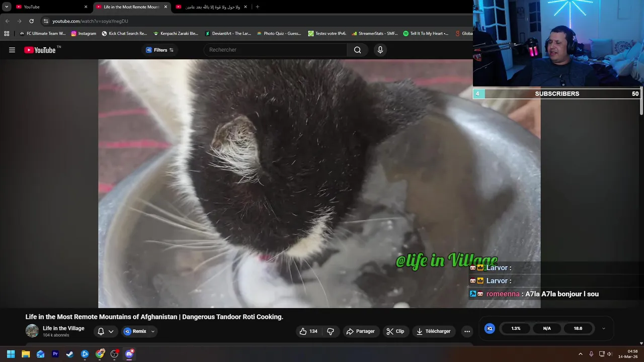Open Google Chrome from taskbar
This screenshot has height=362, width=644.
[100, 354]
